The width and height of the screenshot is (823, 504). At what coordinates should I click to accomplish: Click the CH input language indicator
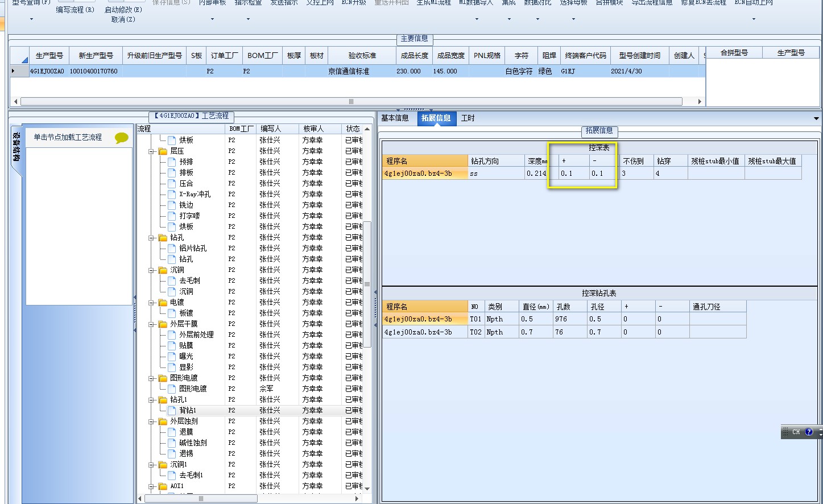point(796,432)
